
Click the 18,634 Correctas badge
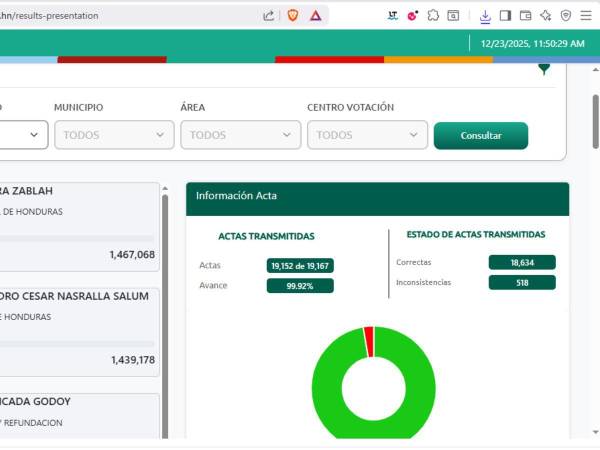click(522, 262)
